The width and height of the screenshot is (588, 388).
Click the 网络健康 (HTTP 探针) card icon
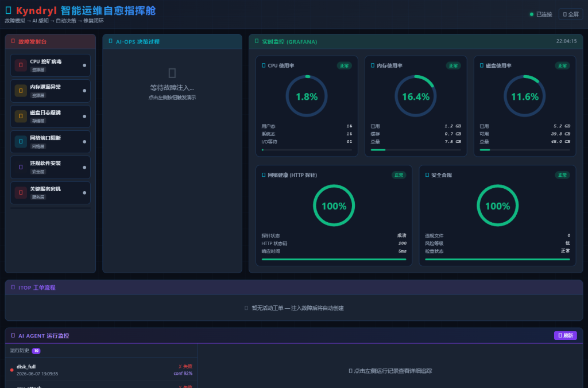(264, 175)
